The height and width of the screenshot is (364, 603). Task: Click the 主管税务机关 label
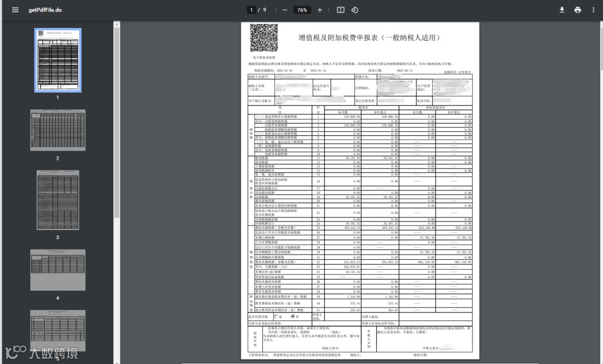tap(259, 355)
